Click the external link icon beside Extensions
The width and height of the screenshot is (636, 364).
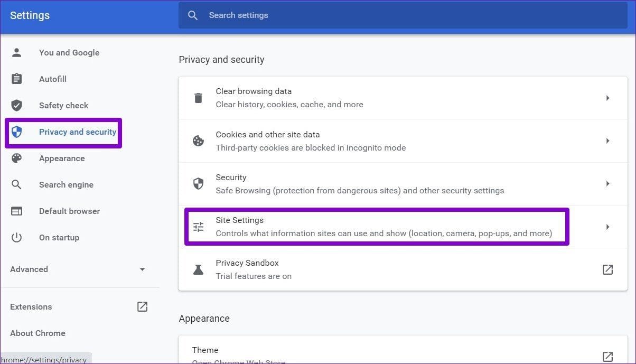142,306
